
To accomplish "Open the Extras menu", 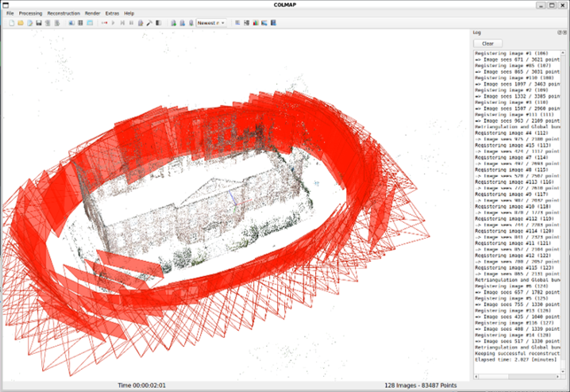I will click(x=112, y=13).
